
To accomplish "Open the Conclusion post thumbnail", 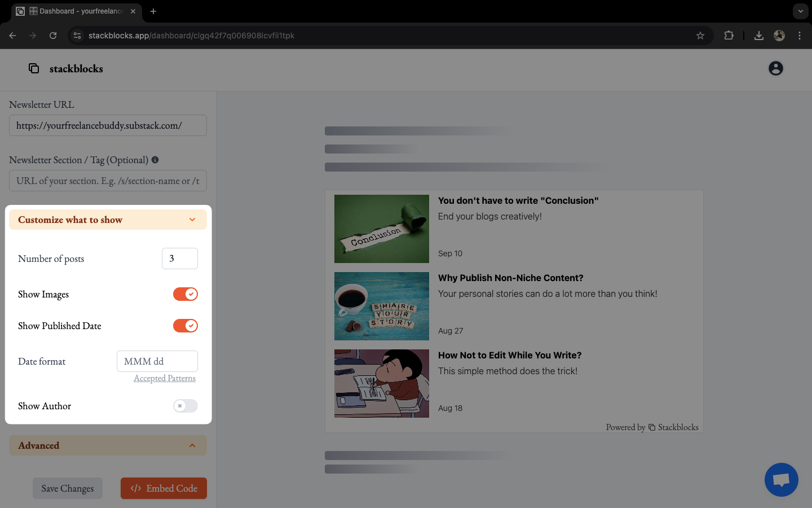I will pyautogui.click(x=382, y=229).
